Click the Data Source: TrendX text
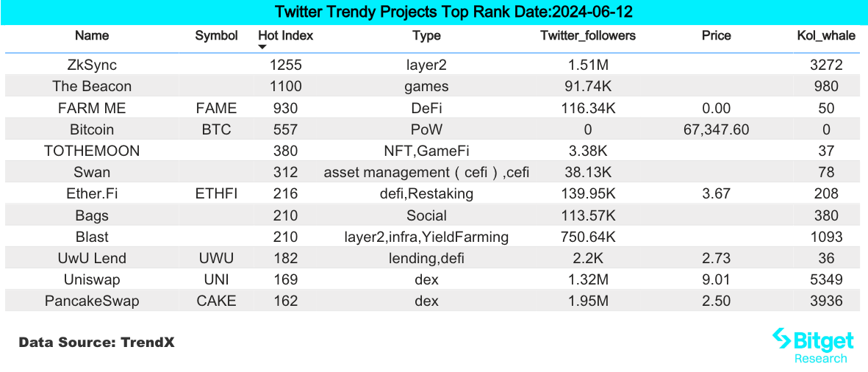868x372 pixels. tap(96, 343)
